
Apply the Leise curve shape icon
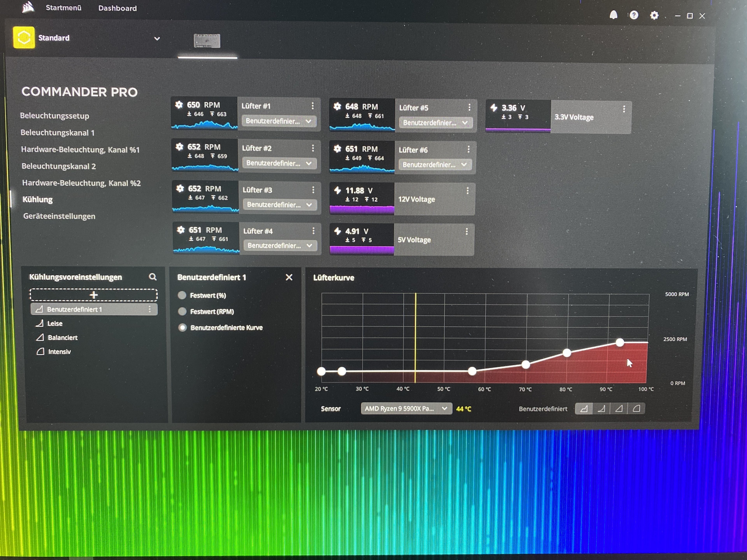pos(601,409)
